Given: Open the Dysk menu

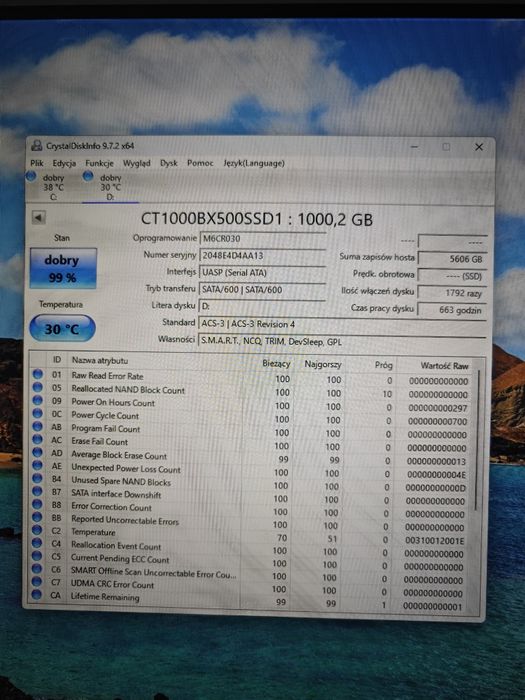Looking at the screenshot, I should click(x=169, y=163).
